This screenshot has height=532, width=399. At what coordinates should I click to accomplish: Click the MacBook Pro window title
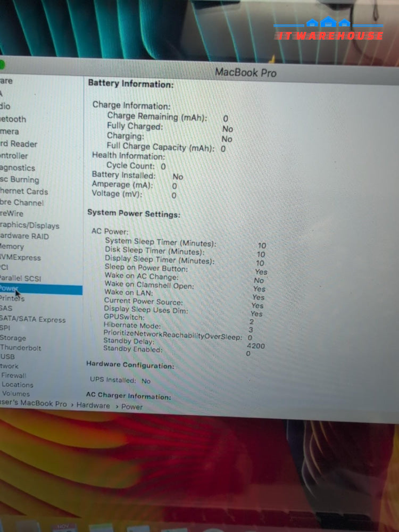point(246,72)
